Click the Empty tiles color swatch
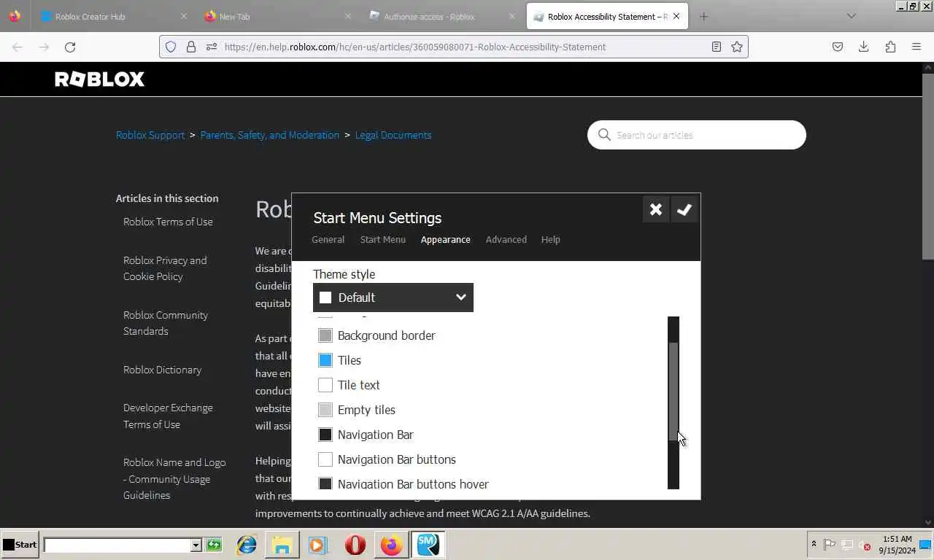The width and height of the screenshot is (934, 560). coord(325,410)
